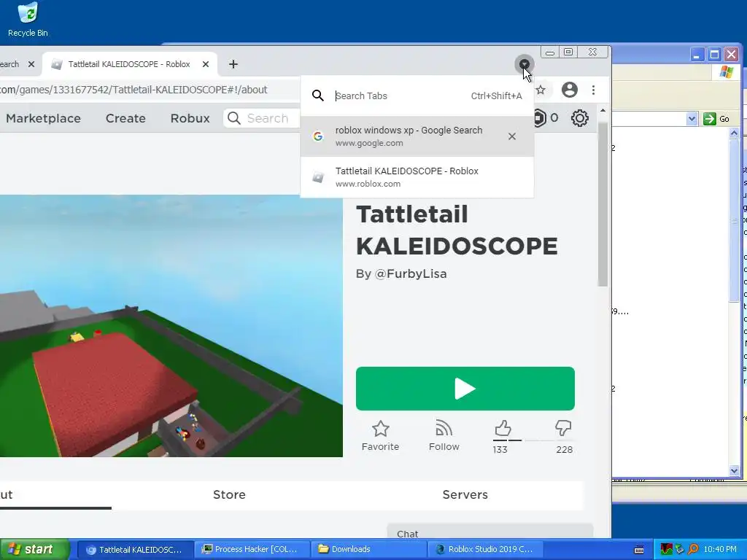Expand the address dropdown in background window
The height and width of the screenshot is (560, 747).
[692, 119]
